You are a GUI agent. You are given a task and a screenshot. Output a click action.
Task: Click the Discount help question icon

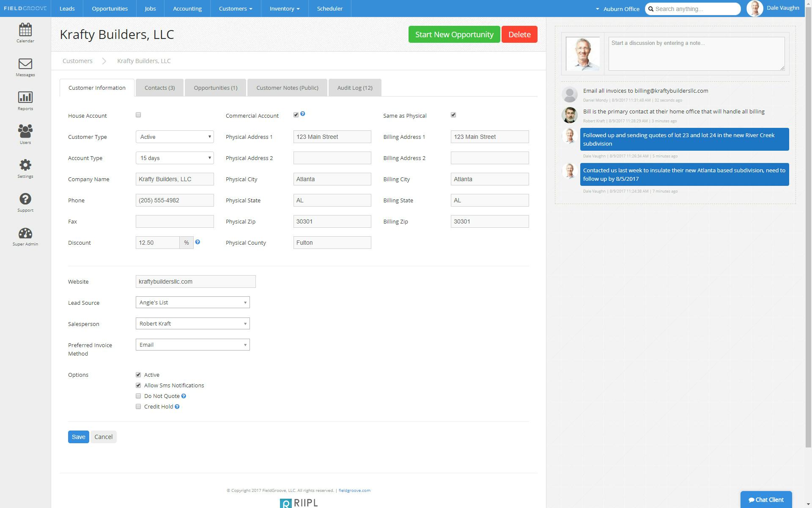(198, 242)
